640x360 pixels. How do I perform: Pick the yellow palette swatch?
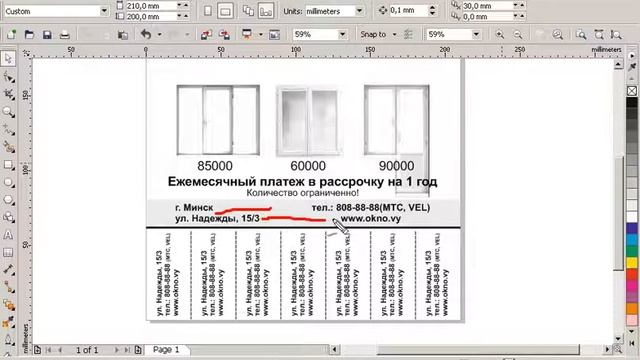point(632,262)
